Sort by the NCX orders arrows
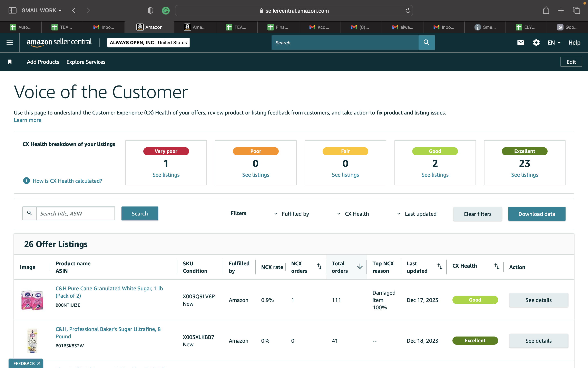 (319, 267)
